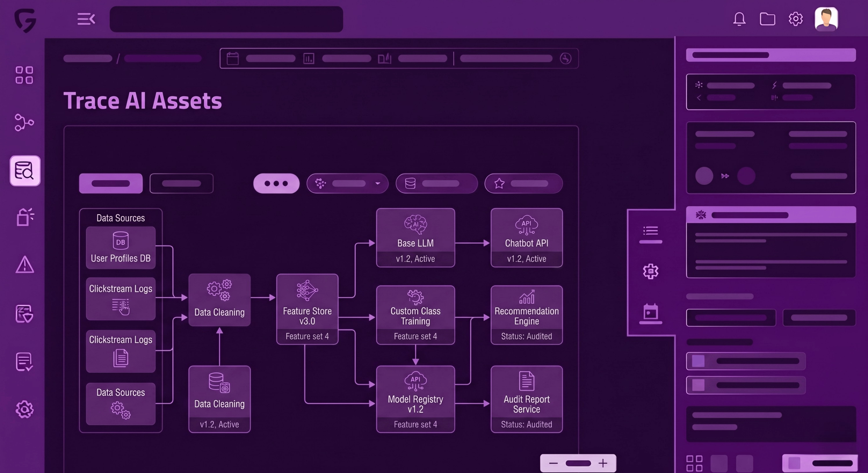Select the first highlighted view tab

coord(111,183)
